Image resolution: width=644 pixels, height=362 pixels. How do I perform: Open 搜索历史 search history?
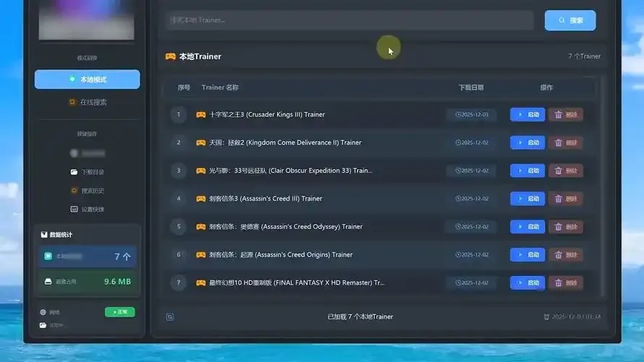[87, 190]
